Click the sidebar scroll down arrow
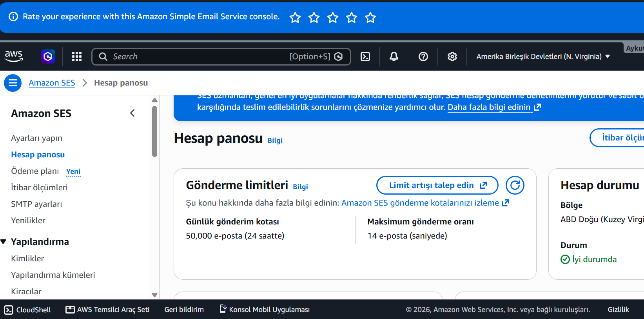644x319 pixels. [x=154, y=295]
